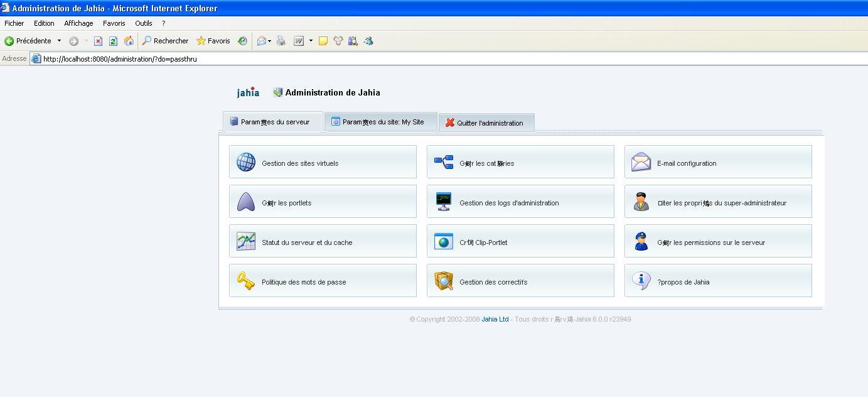Switch to the server settings tab
Screen dimensions: 868x397
pyautogui.click(x=273, y=122)
